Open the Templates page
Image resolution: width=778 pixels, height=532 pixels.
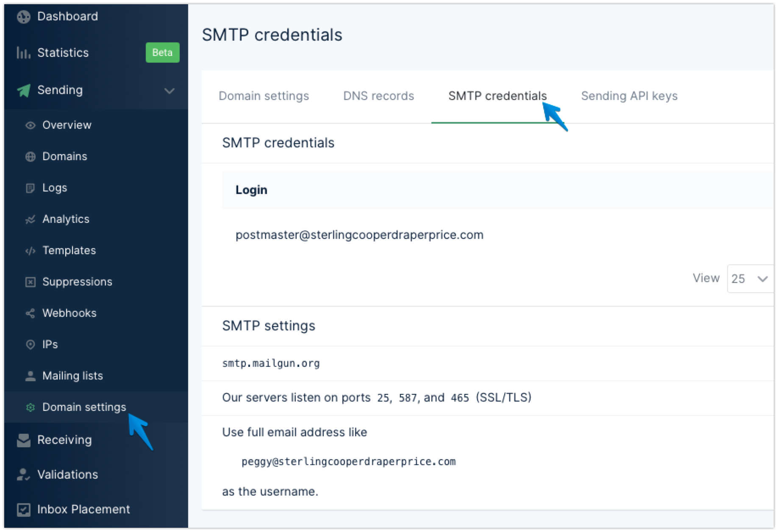[x=69, y=251]
